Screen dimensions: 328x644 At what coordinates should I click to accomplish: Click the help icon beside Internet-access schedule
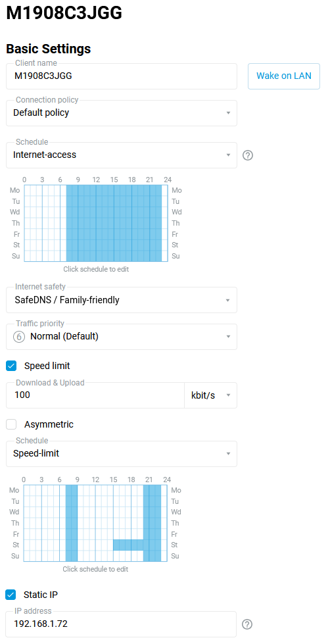click(x=248, y=155)
